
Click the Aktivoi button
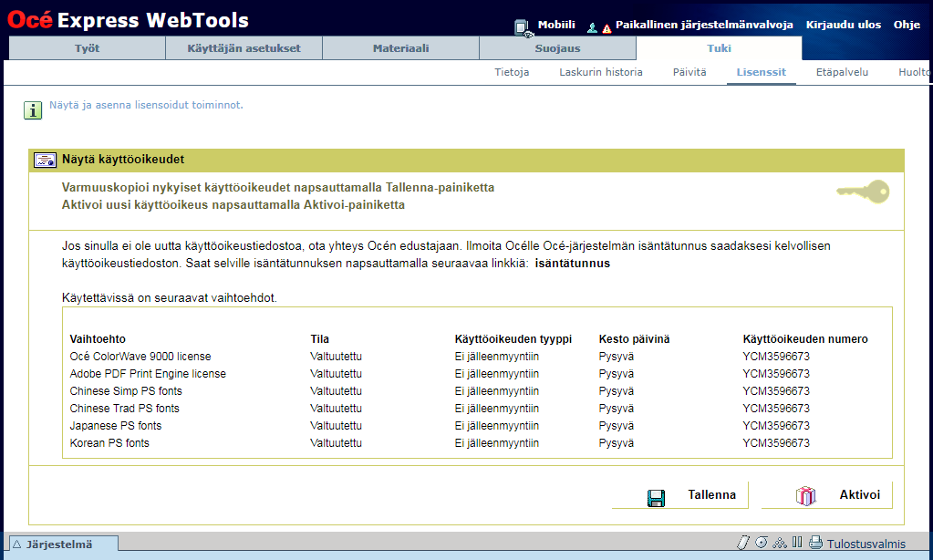pos(827,495)
